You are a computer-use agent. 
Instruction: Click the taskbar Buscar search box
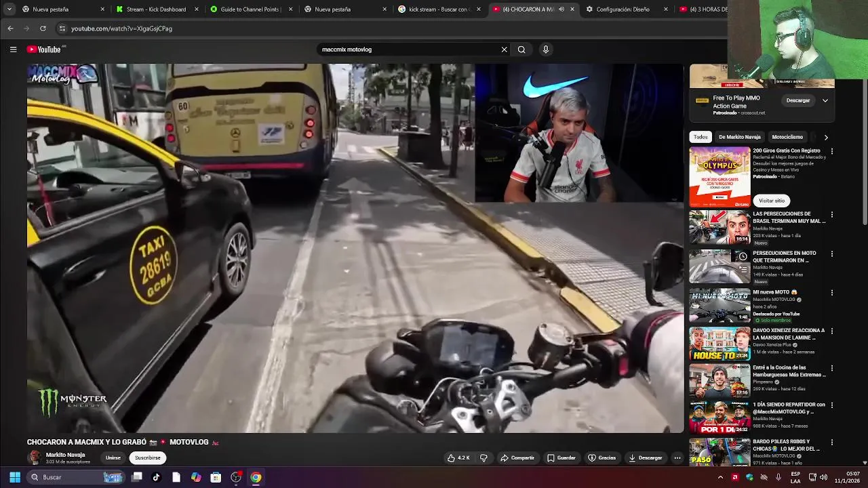coord(76,477)
